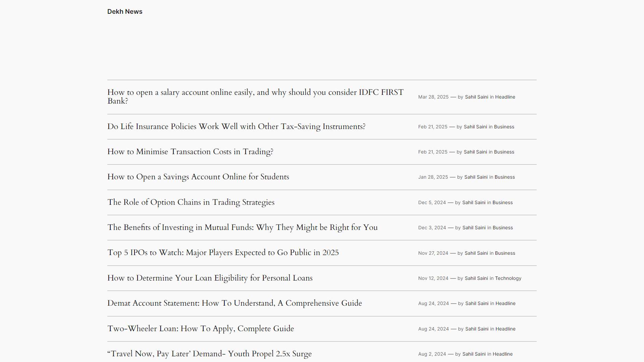Viewport: 644px width, 362px height.
Task: Click Headline category on Mar 28, 2025 post
Action: coord(505,97)
